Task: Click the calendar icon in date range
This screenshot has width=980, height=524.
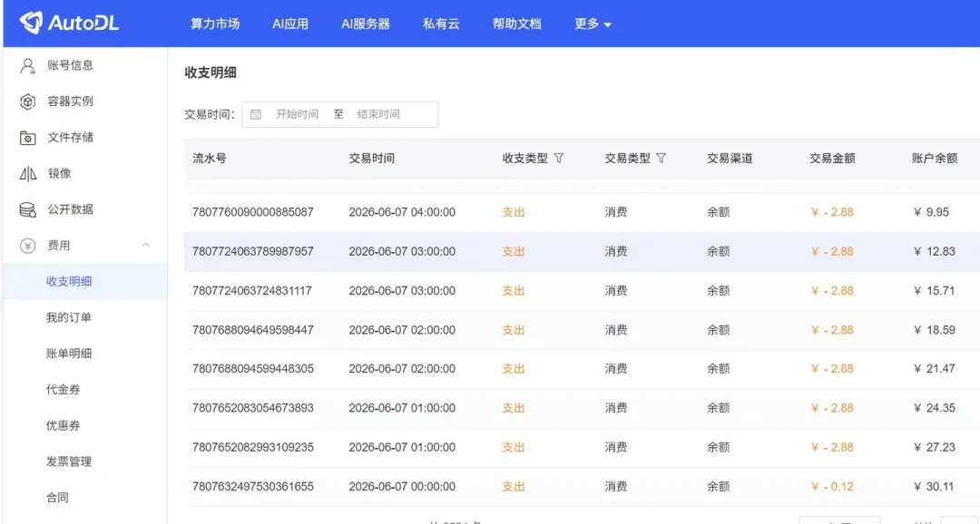Action: (256, 114)
